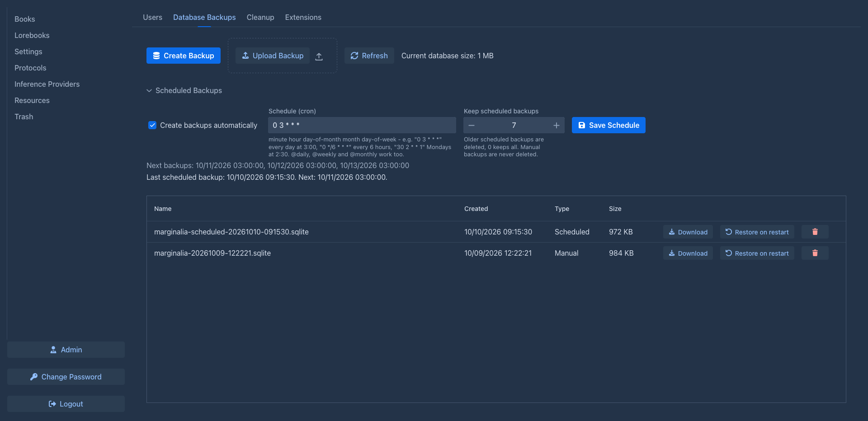Click the Size column header
The width and height of the screenshot is (868, 421).
(x=615, y=209)
